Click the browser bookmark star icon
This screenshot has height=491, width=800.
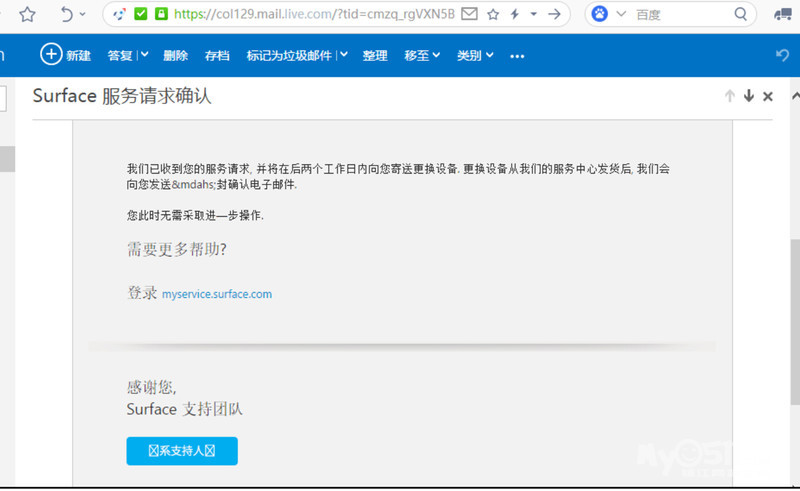tap(27, 14)
